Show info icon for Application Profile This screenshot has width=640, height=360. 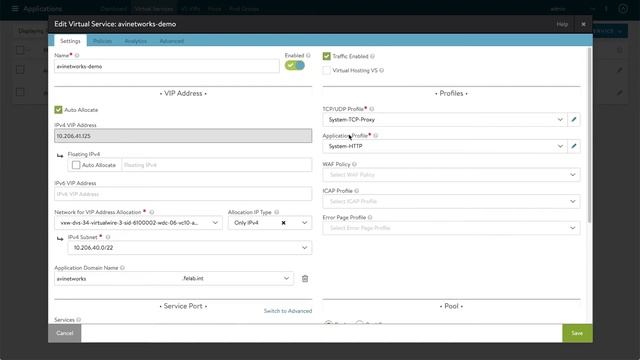[x=376, y=136]
